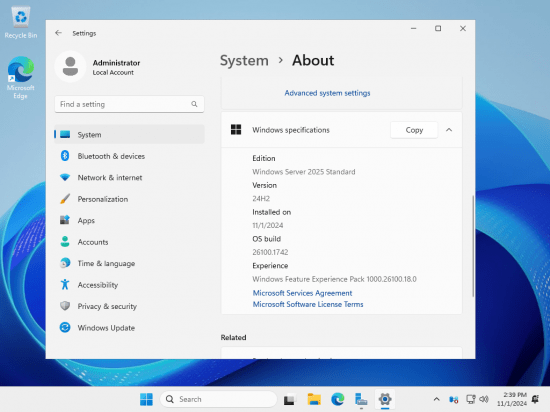Click the Network wifi icon in sidebar
This screenshot has height=412, width=550.
pos(65,177)
